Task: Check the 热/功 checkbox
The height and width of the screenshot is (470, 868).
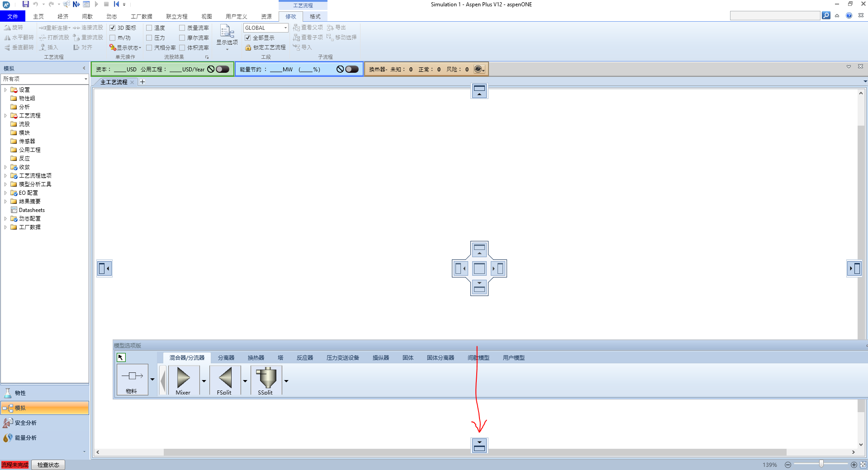Action: click(x=113, y=38)
